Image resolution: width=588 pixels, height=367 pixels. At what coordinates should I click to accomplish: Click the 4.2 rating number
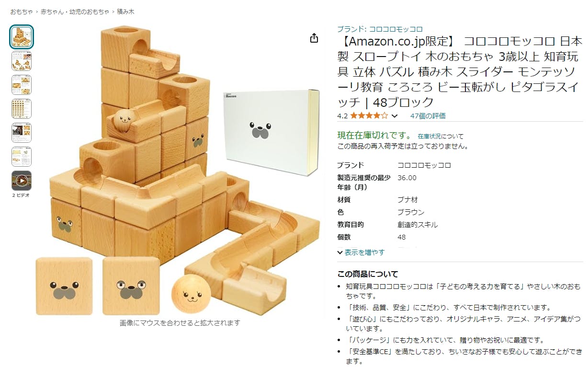[342, 115]
